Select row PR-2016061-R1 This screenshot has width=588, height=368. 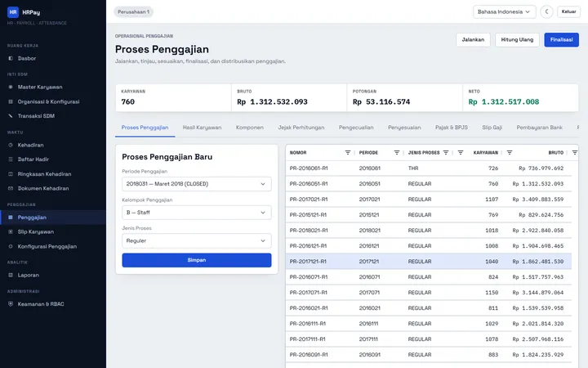tap(429, 168)
